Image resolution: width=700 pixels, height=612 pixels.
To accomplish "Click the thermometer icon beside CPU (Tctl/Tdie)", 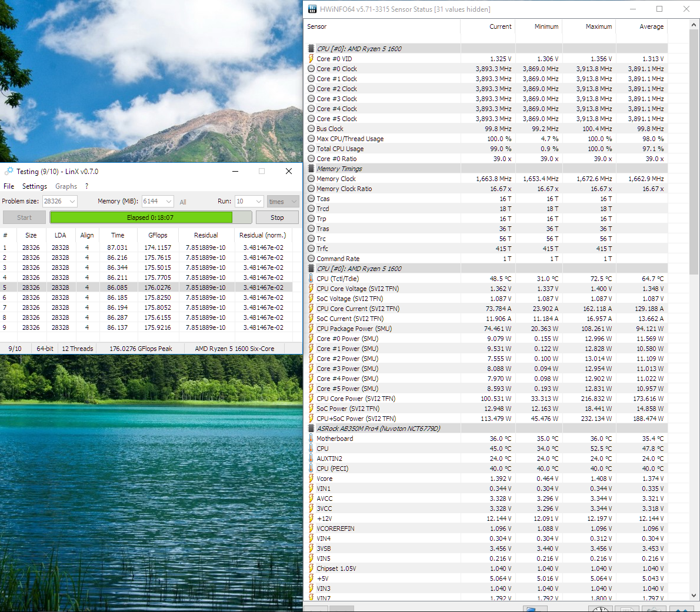I will [311, 279].
